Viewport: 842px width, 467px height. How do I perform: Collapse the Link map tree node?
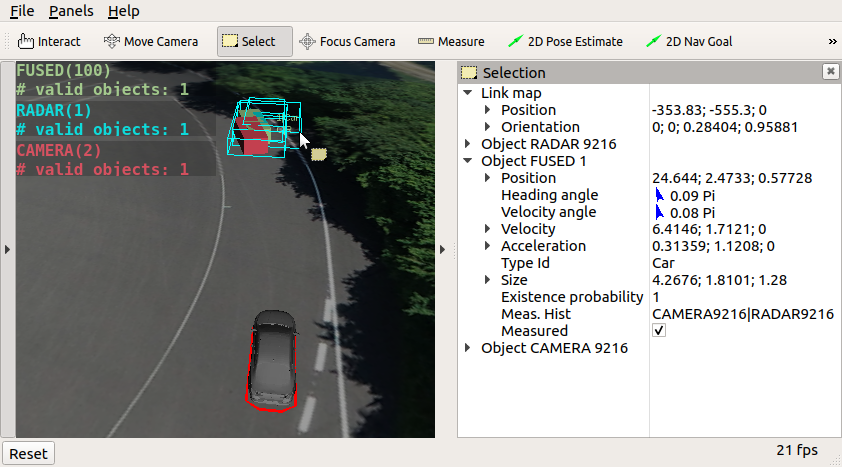click(468, 93)
